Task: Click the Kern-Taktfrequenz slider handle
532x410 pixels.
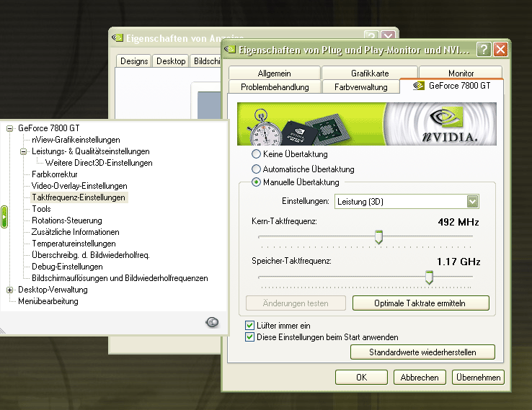Action: [x=378, y=237]
